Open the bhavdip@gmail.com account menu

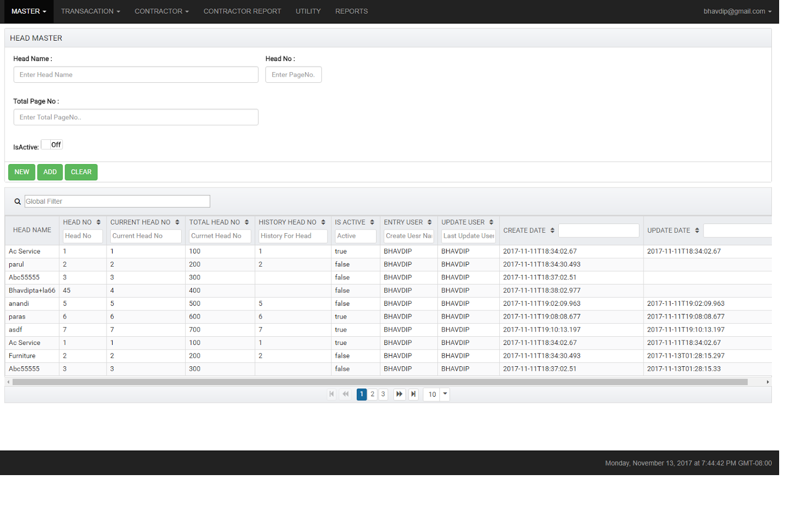[x=737, y=11]
